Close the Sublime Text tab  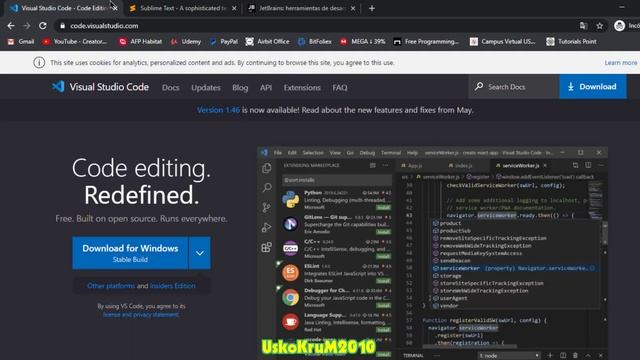point(234,8)
